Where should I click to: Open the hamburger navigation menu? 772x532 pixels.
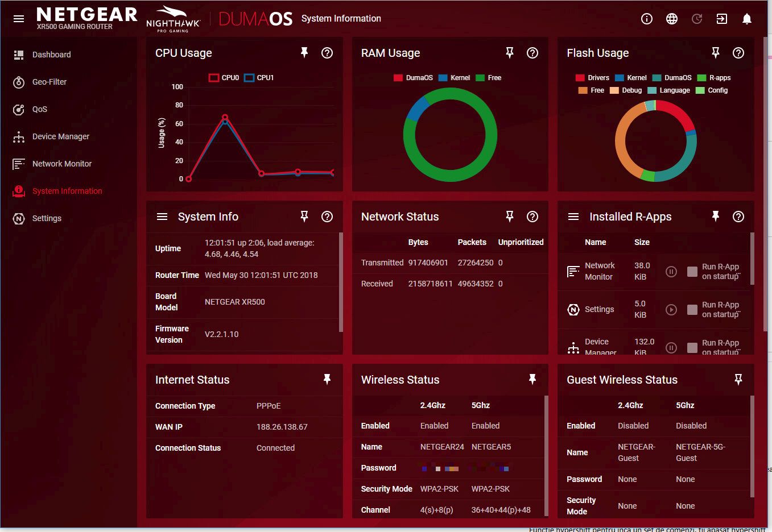point(19,19)
